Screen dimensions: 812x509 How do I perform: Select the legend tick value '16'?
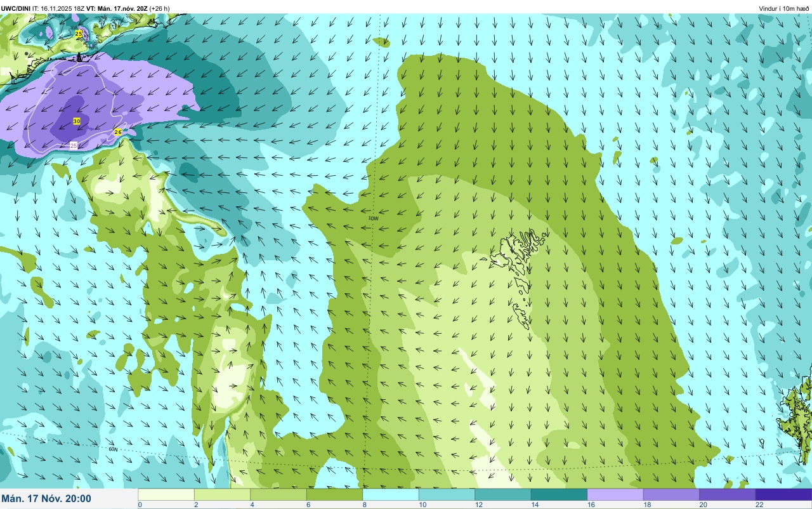click(591, 505)
